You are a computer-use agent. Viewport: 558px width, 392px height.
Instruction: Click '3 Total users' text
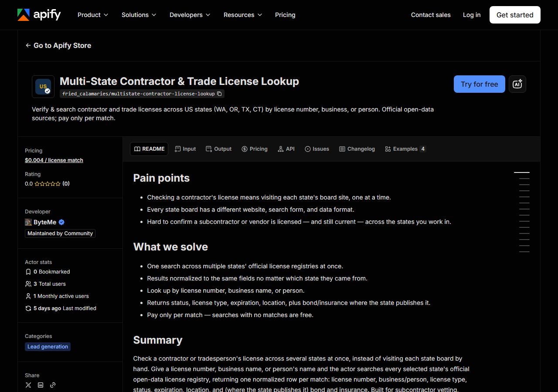(50, 284)
